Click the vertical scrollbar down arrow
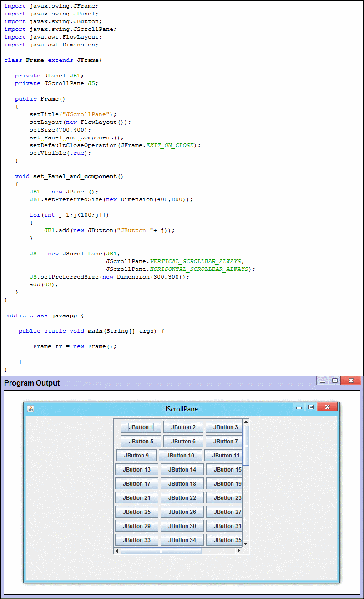Viewport: 364px width, 599px height. 246,543
